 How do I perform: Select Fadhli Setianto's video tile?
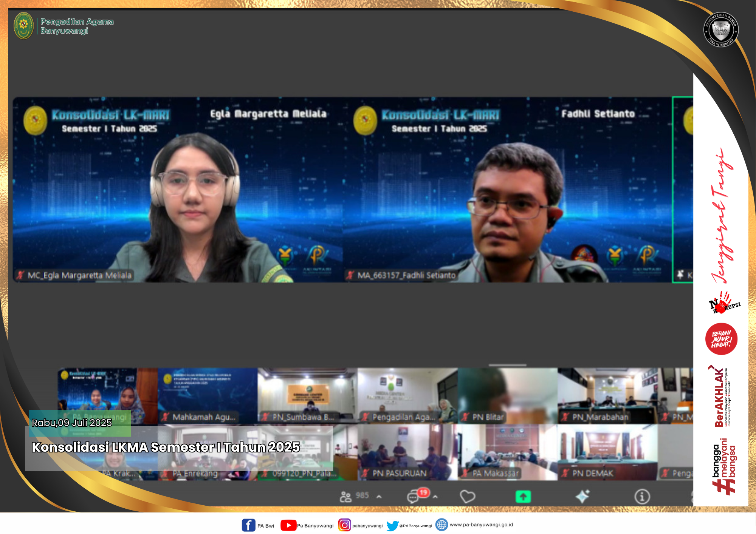(507, 190)
